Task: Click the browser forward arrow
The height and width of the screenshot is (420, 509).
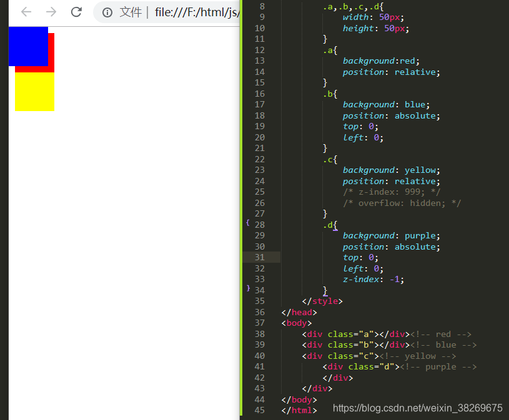Action: [x=51, y=12]
